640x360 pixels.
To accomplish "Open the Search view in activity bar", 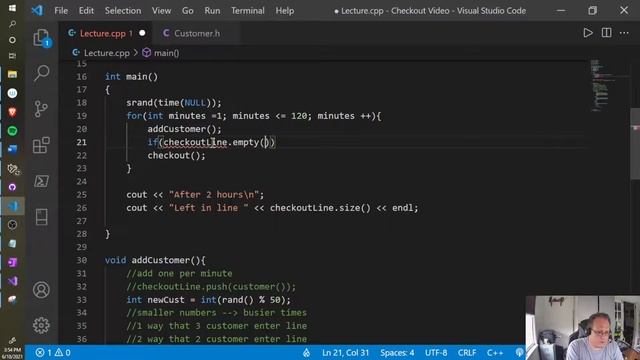I will pyautogui.click(x=41, y=73).
